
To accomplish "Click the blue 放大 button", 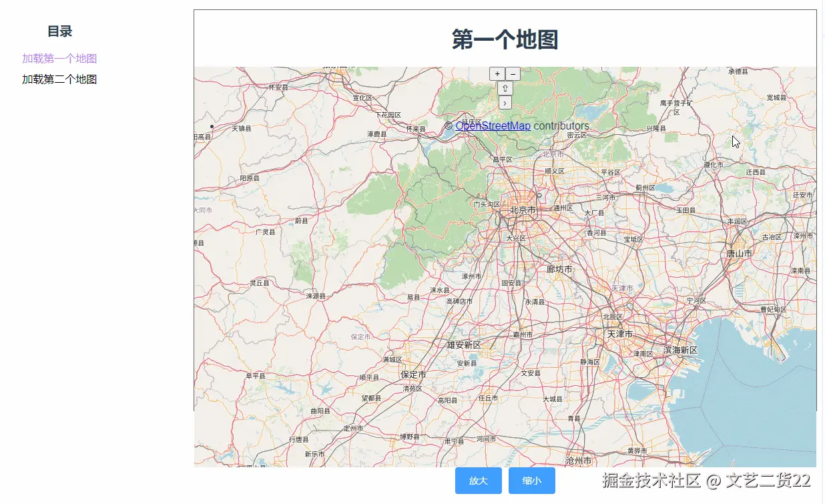I will click(479, 481).
